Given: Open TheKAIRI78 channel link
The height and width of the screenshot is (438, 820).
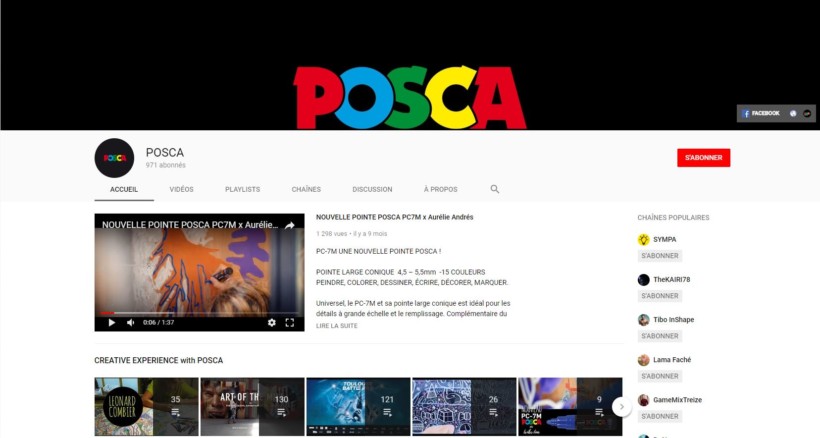Looking at the screenshot, I should [x=671, y=280].
